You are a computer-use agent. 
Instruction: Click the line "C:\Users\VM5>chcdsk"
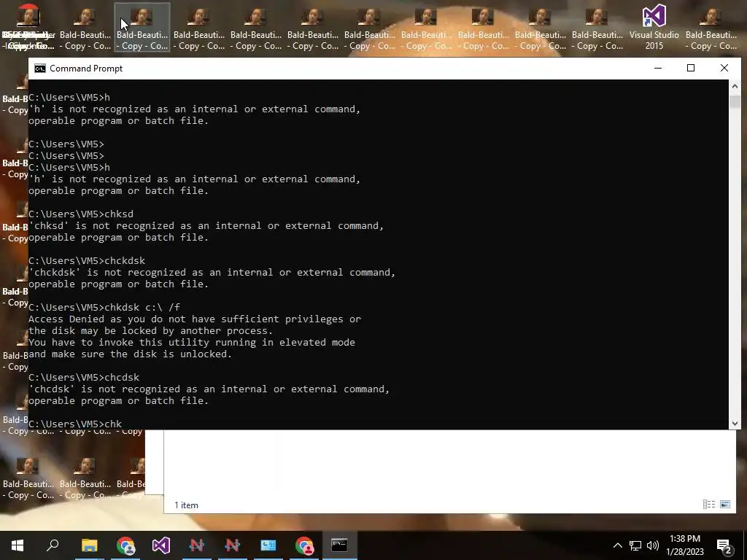tap(84, 377)
